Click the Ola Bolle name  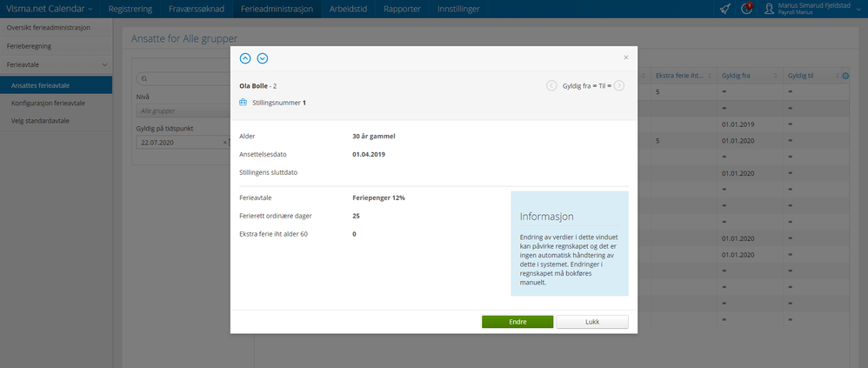point(254,86)
